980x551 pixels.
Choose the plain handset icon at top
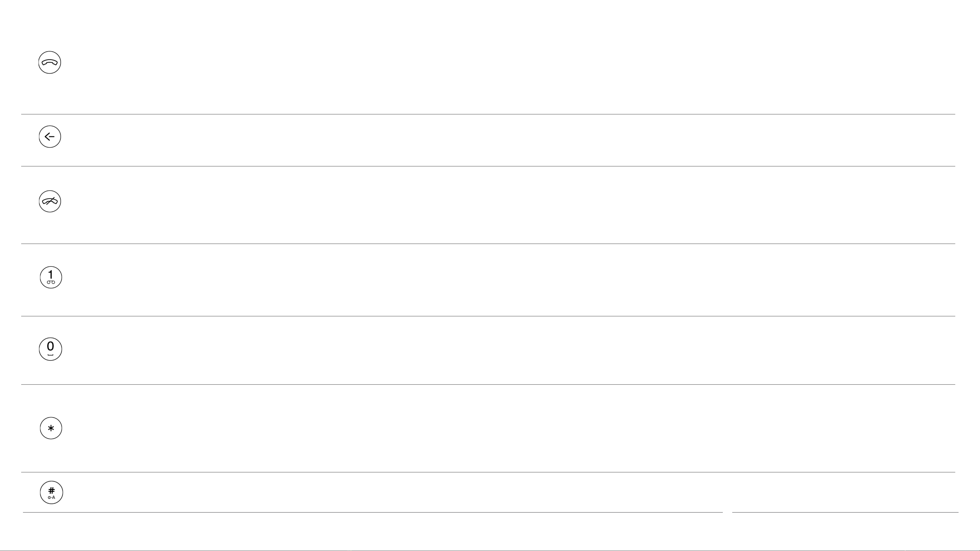[x=49, y=62]
